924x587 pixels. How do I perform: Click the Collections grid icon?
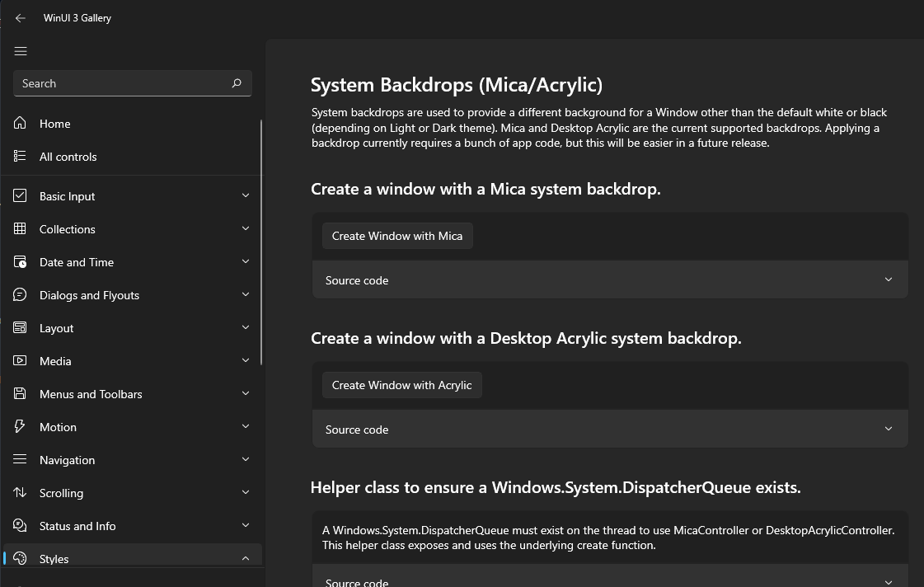point(20,228)
